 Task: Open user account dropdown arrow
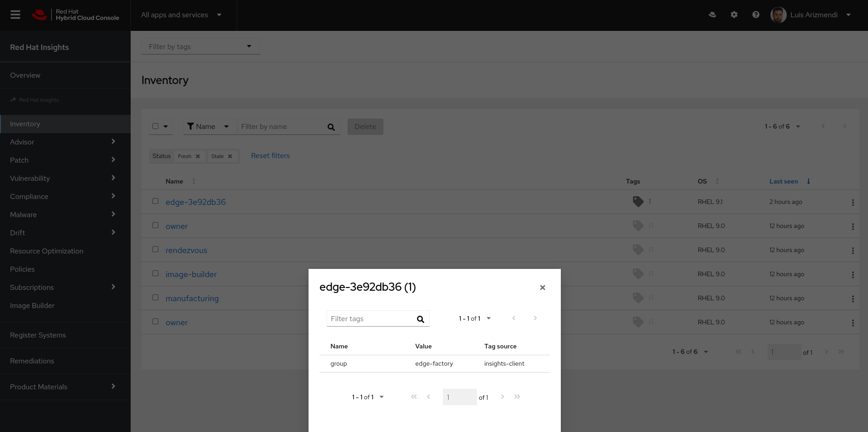point(848,15)
